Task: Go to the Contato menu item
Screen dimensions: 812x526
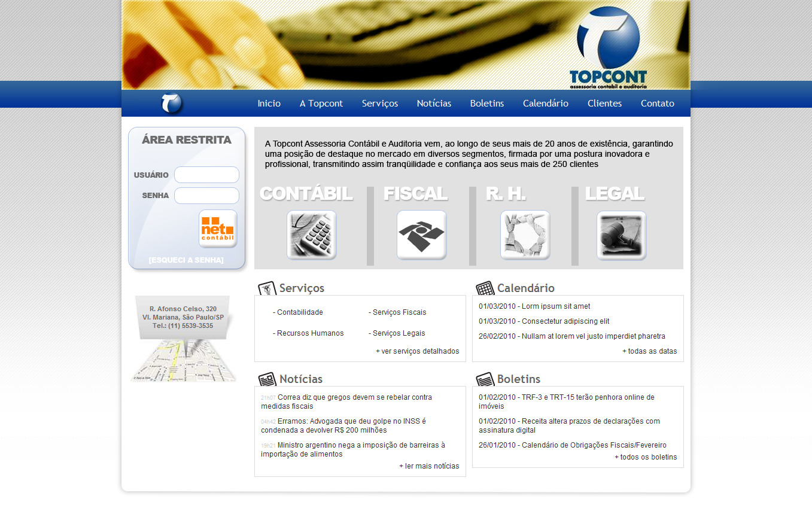Action: [657, 104]
